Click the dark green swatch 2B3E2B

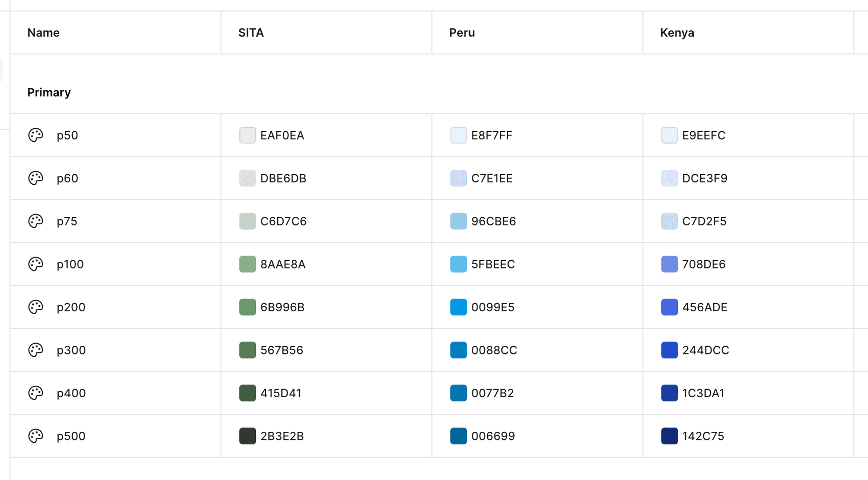(x=247, y=436)
